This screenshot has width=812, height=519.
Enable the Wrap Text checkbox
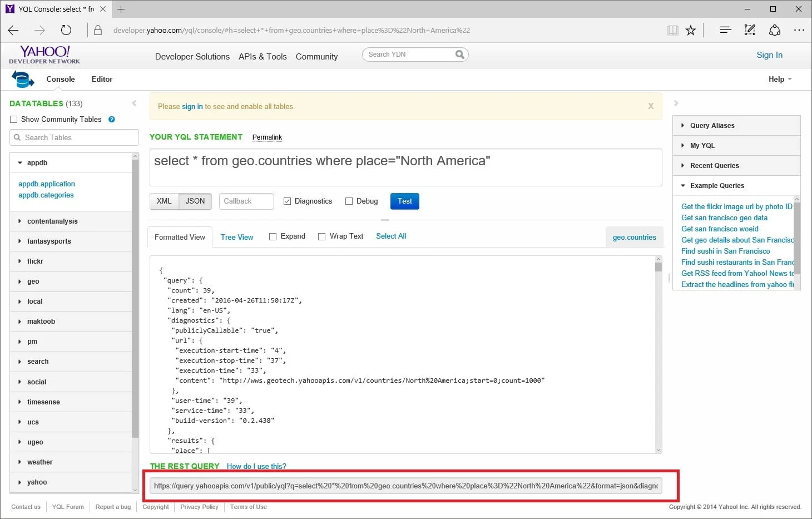point(321,236)
